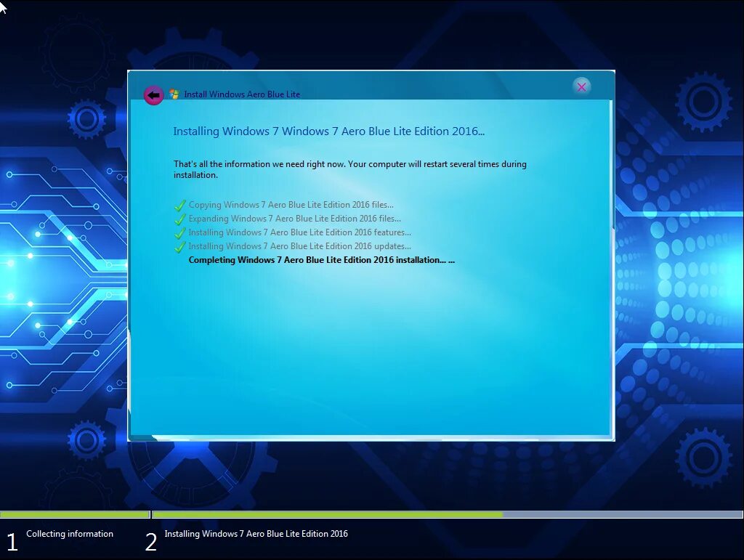Select the 'Installing ... 2016 updates' line
The height and width of the screenshot is (560, 744).
pyautogui.click(x=300, y=246)
